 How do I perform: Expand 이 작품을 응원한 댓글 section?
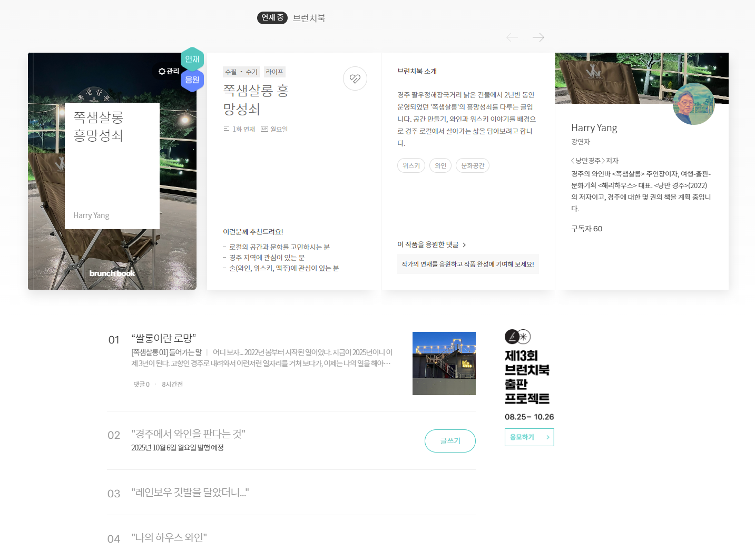coord(431,244)
